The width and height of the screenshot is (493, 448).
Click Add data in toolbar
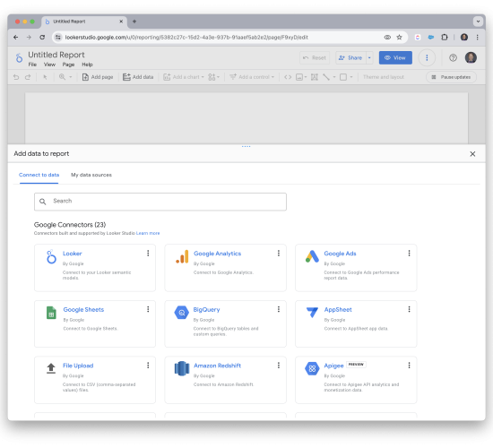point(138,77)
